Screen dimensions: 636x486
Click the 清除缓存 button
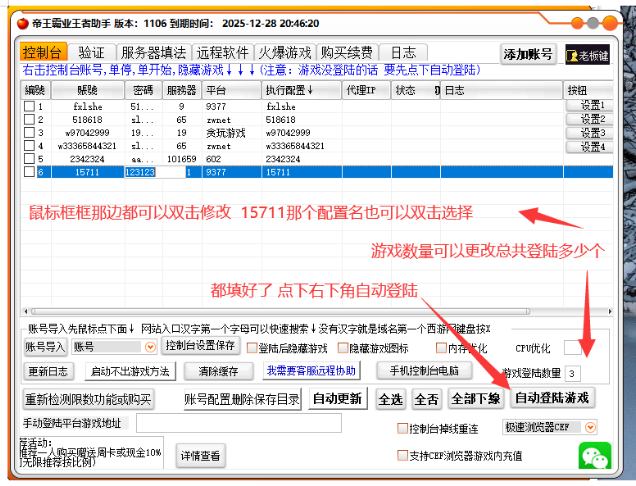pos(219,371)
